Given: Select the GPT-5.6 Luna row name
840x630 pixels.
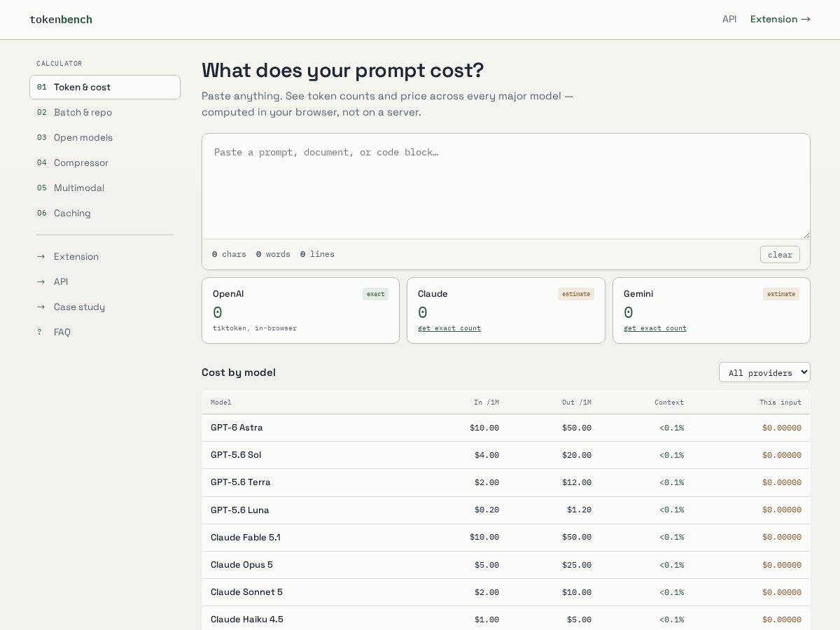Looking at the screenshot, I should click(x=240, y=510).
